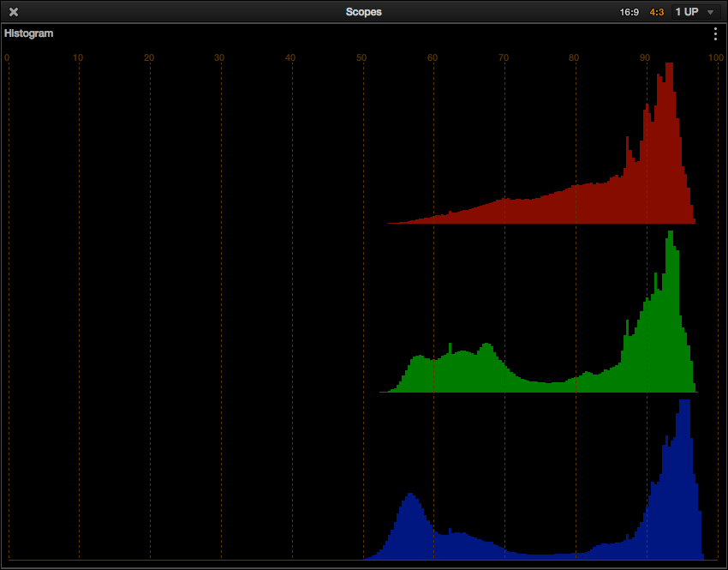Click the 30 mark on histogram scale
Image resolution: width=728 pixels, height=570 pixels.
[219, 58]
